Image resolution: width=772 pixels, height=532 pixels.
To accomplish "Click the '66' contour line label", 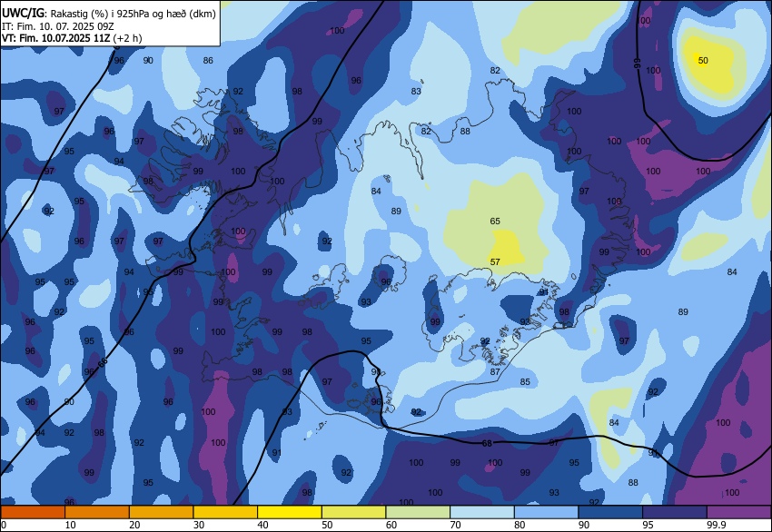I will pyautogui.click(x=103, y=363).
